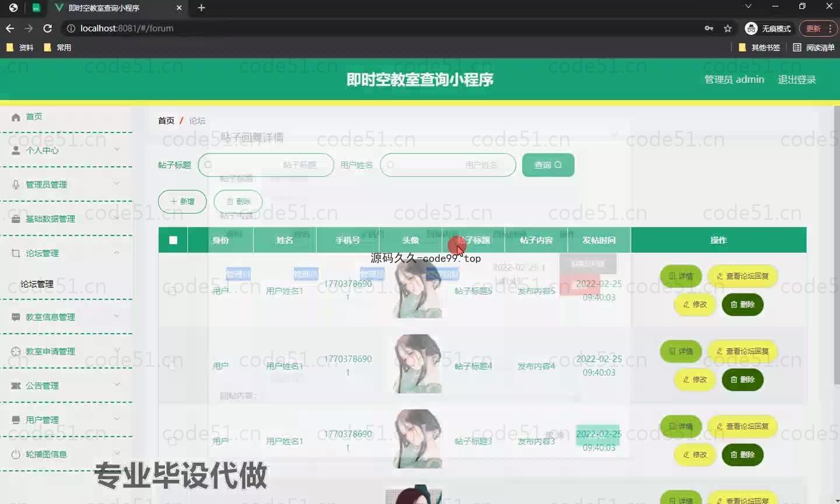
Task: Click 详情 button for 帖子标题3 row
Action: click(681, 426)
